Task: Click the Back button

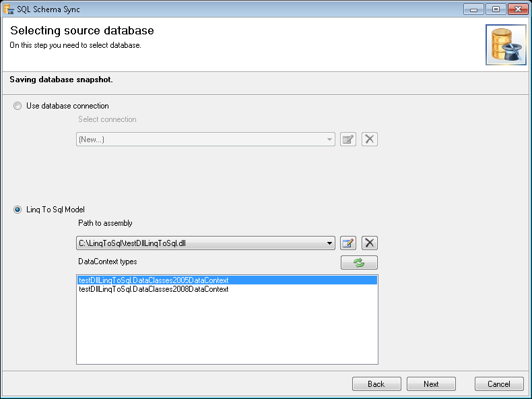Action: click(x=376, y=384)
